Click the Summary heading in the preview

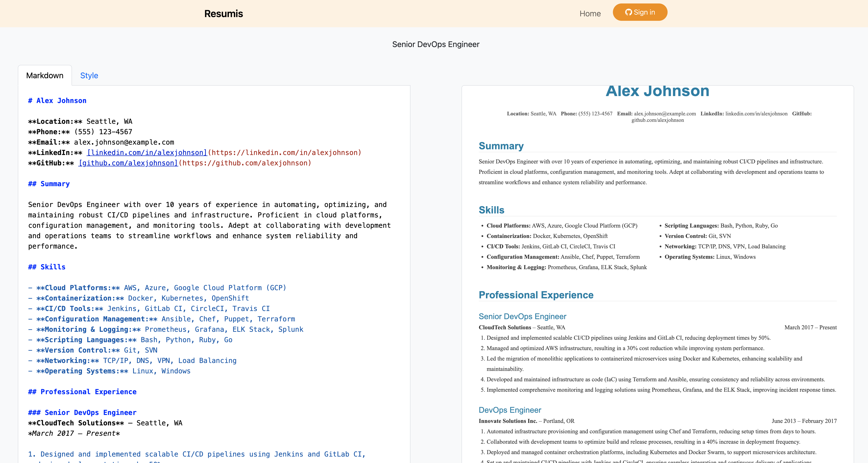tap(501, 146)
